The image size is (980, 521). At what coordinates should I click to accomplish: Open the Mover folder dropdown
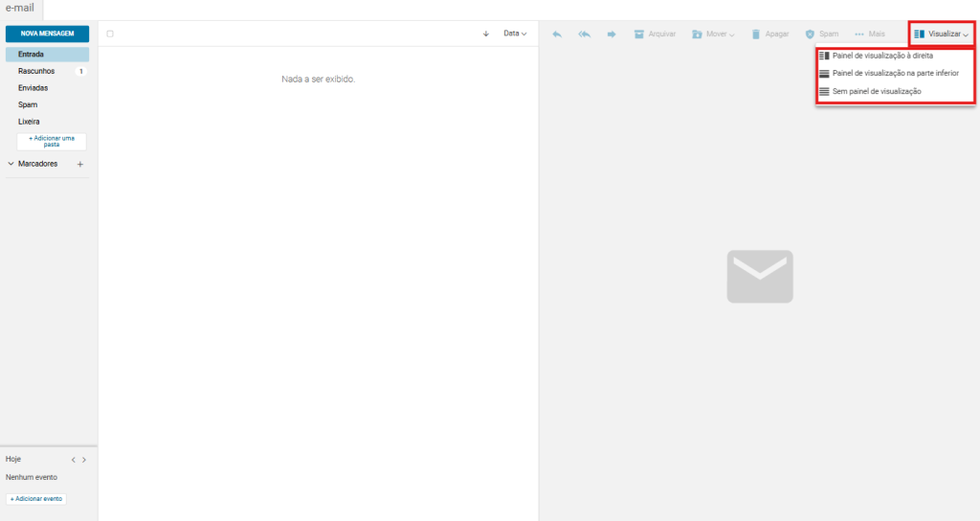coord(713,34)
